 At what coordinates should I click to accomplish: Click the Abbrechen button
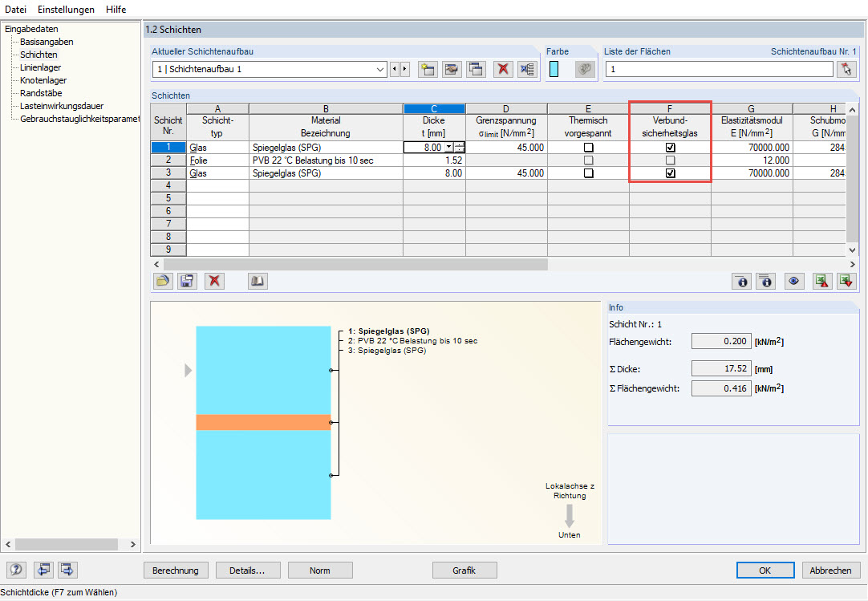(830, 570)
